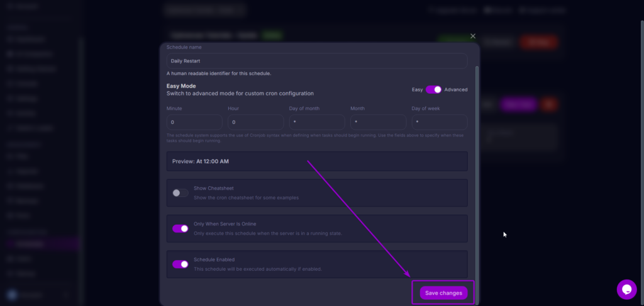Click the Schedule name field containing Daily Restart
The image size is (644, 306).
pos(316,60)
